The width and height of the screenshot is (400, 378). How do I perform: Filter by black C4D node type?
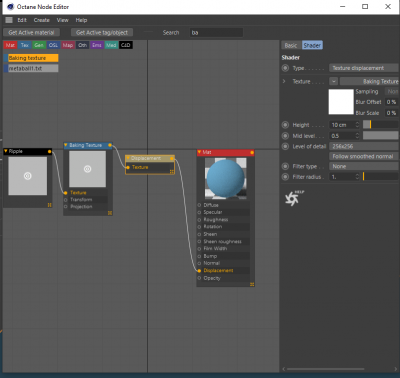126,45
